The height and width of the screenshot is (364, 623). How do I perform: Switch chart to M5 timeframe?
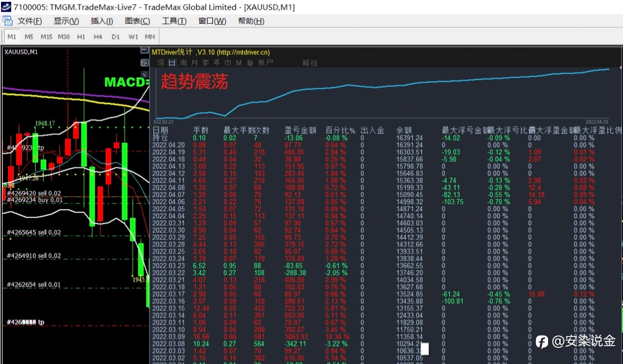[x=29, y=37]
